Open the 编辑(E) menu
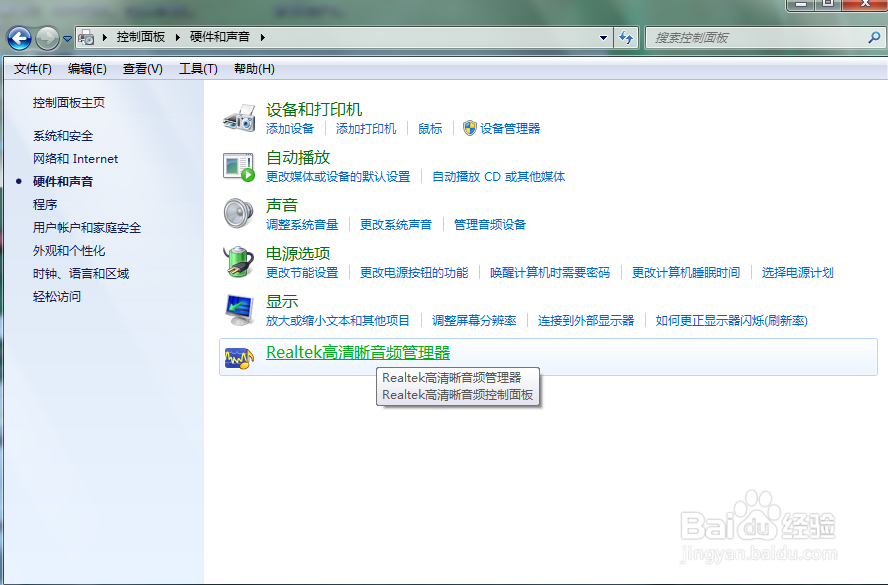Screen dimensions: 888x585 click(87, 69)
